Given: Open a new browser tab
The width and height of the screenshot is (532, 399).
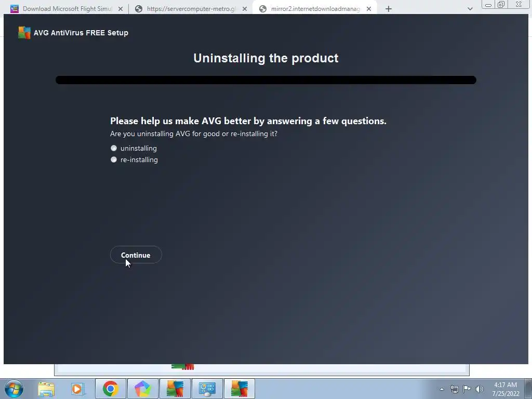Looking at the screenshot, I should point(389,9).
